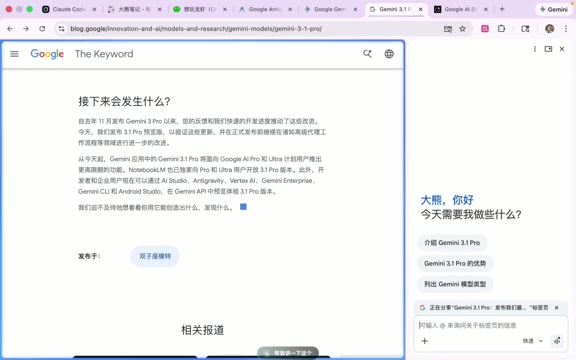Image resolution: width=576 pixels, height=360 pixels.
Task: Close the Claude Code tab
Action: click(94, 9)
